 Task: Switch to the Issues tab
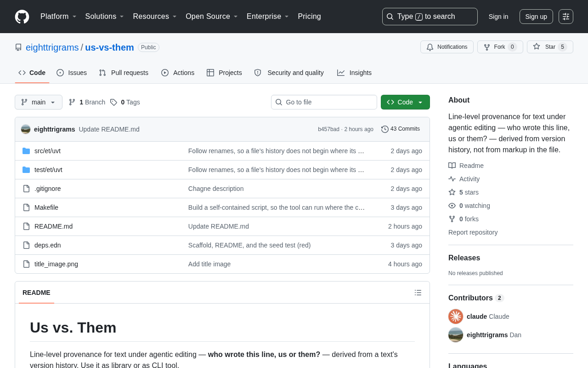[72, 73]
